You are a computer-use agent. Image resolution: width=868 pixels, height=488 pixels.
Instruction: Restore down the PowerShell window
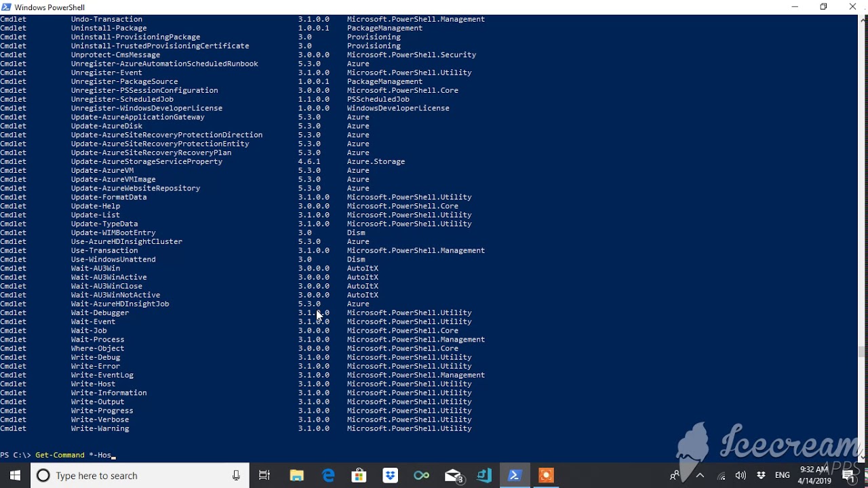pyautogui.click(x=823, y=7)
